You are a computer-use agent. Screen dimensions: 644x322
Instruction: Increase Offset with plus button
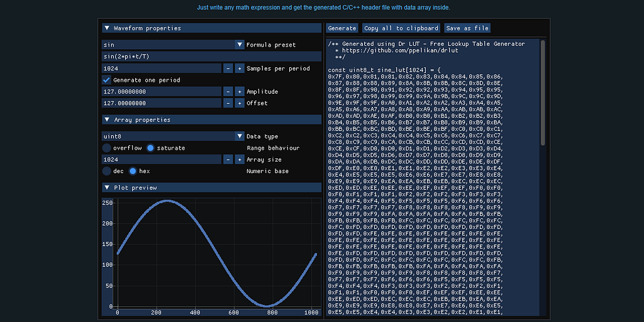[240, 103]
